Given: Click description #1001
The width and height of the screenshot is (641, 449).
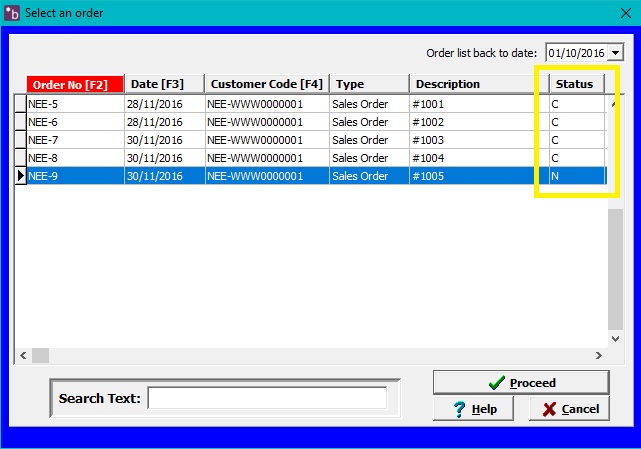Looking at the screenshot, I should (x=479, y=104).
